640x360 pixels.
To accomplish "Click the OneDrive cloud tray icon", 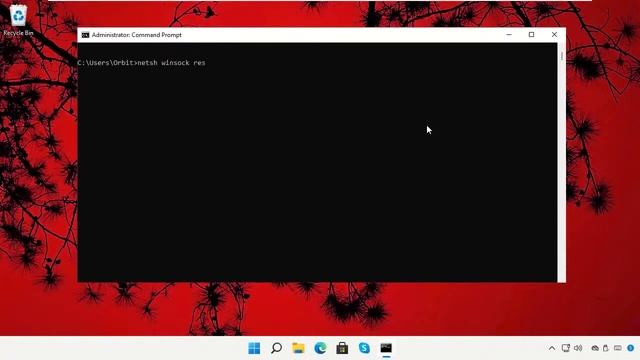I will tap(595, 348).
